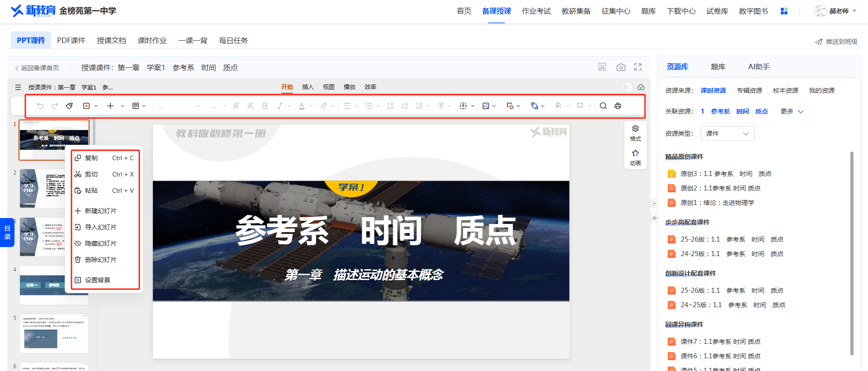Click 返回备课首页 link

click(37, 68)
